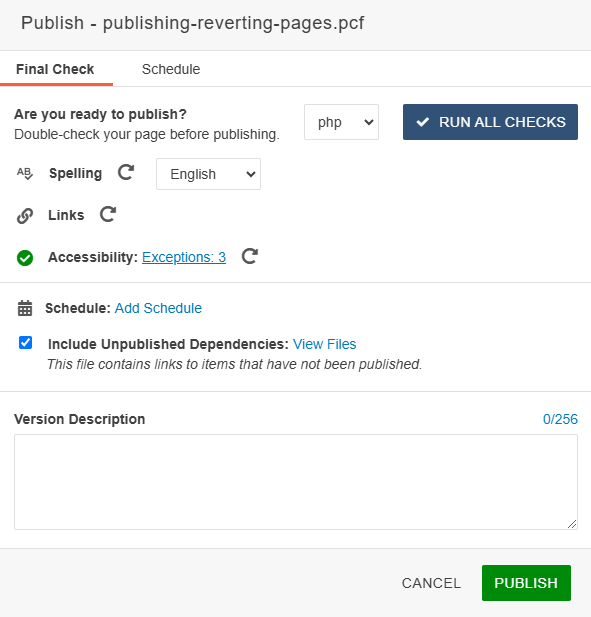
Task: Click the Links chain icon
Action: tap(25, 216)
